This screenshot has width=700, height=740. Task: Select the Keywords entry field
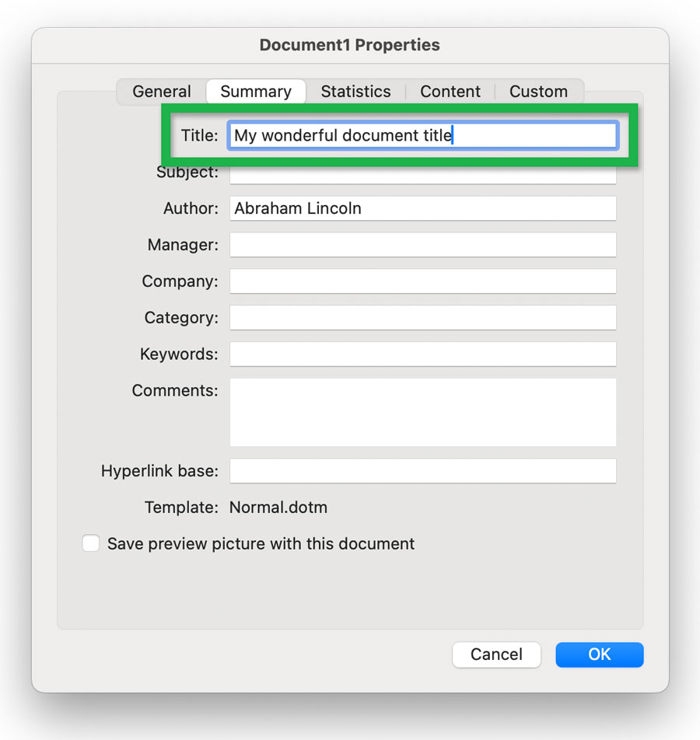click(422, 354)
